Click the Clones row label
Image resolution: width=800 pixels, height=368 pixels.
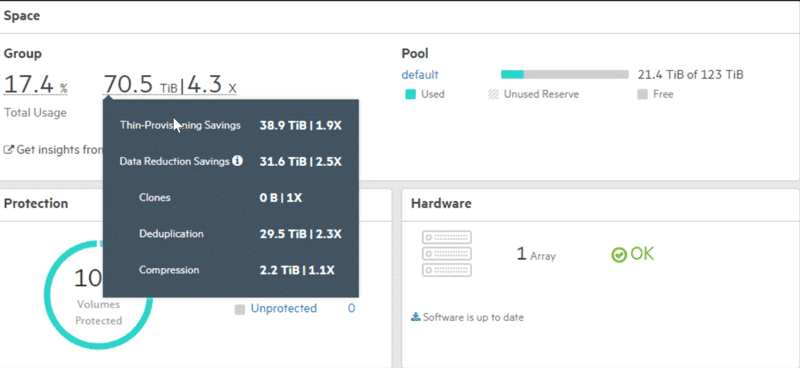pyautogui.click(x=155, y=198)
